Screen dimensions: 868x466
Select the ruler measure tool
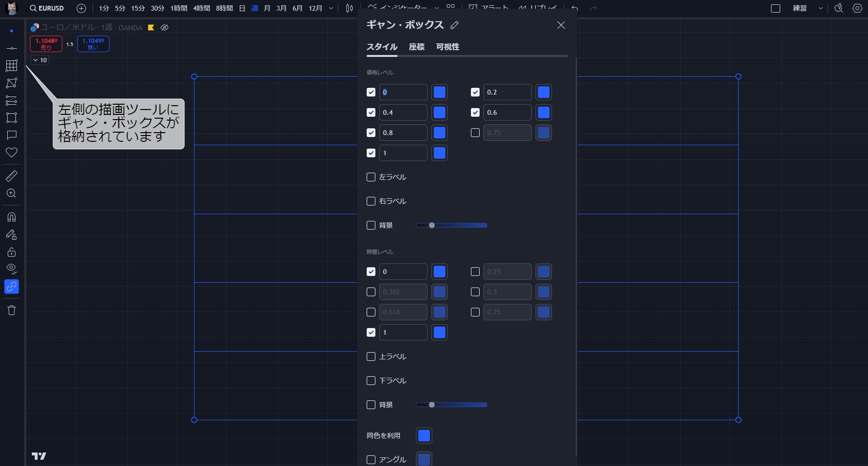[12, 176]
